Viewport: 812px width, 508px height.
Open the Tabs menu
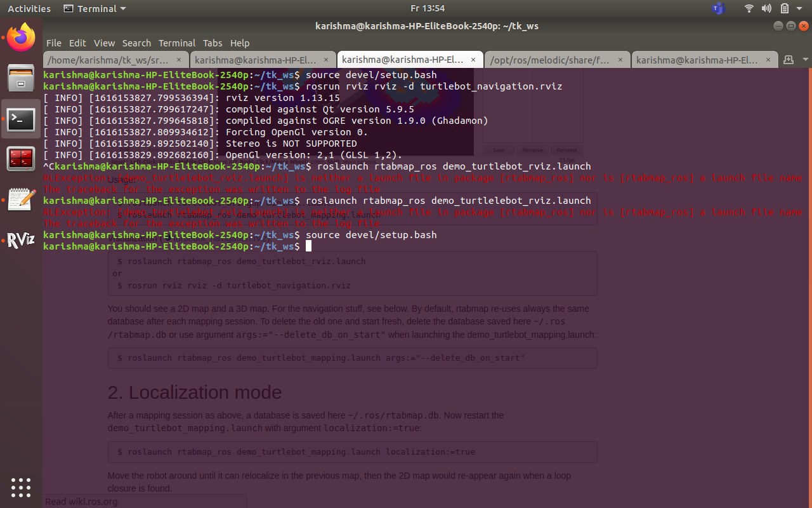point(213,43)
